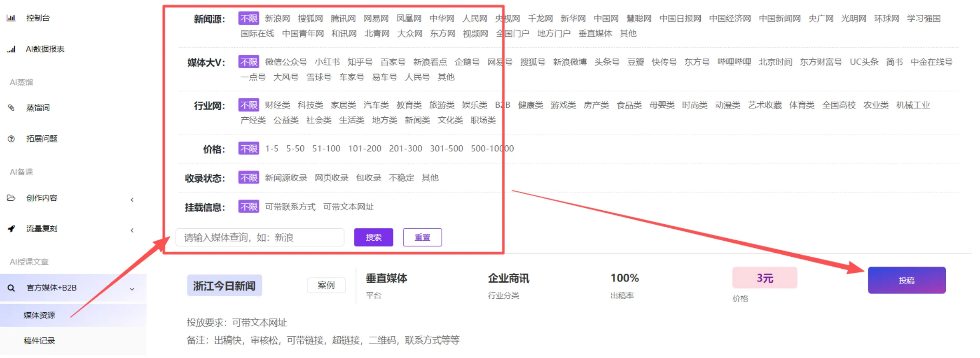Filter by 包收录 status
980x358 pixels.
tap(369, 178)
